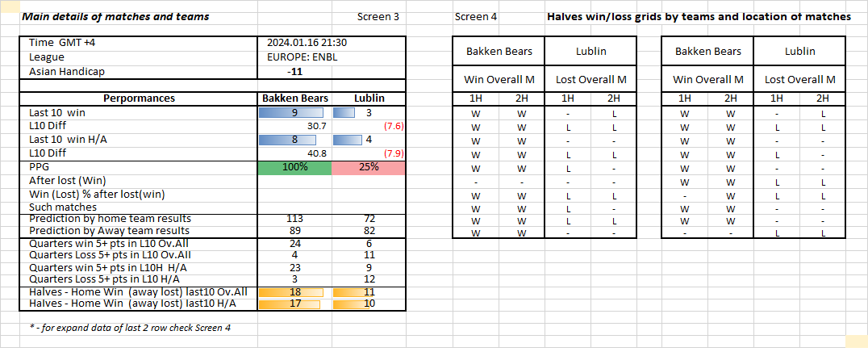Click the Asian Handicap value -11
The height and width of the screenshot is (356, 868).
[296, 71]
